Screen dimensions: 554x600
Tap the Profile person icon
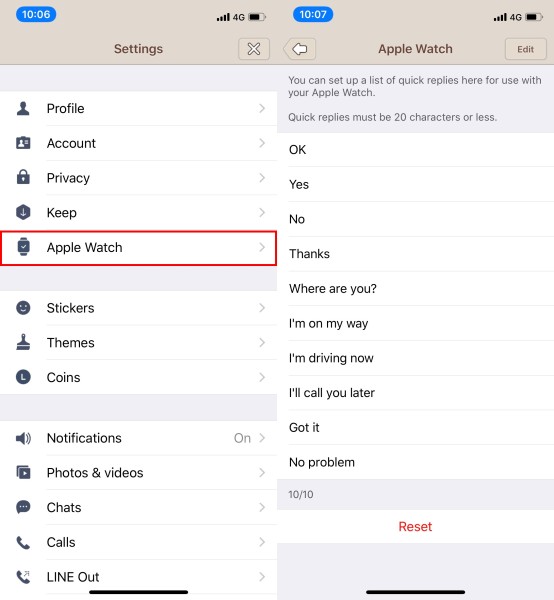23,109
